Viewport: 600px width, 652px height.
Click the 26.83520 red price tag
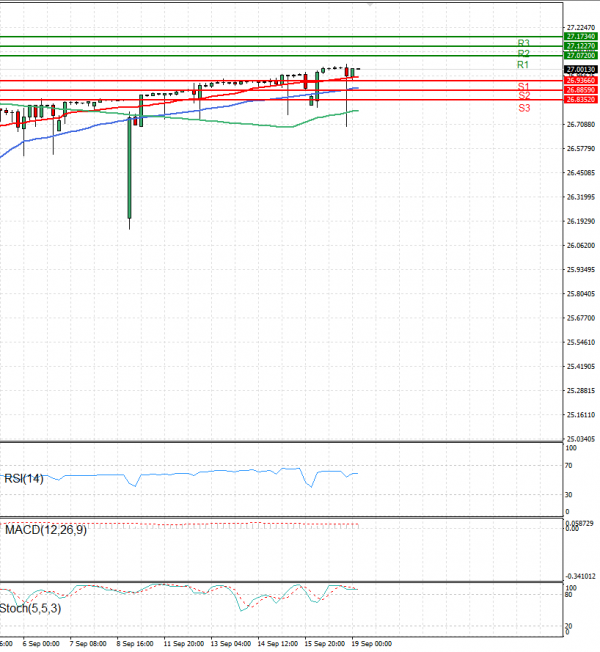click(580, 100)
